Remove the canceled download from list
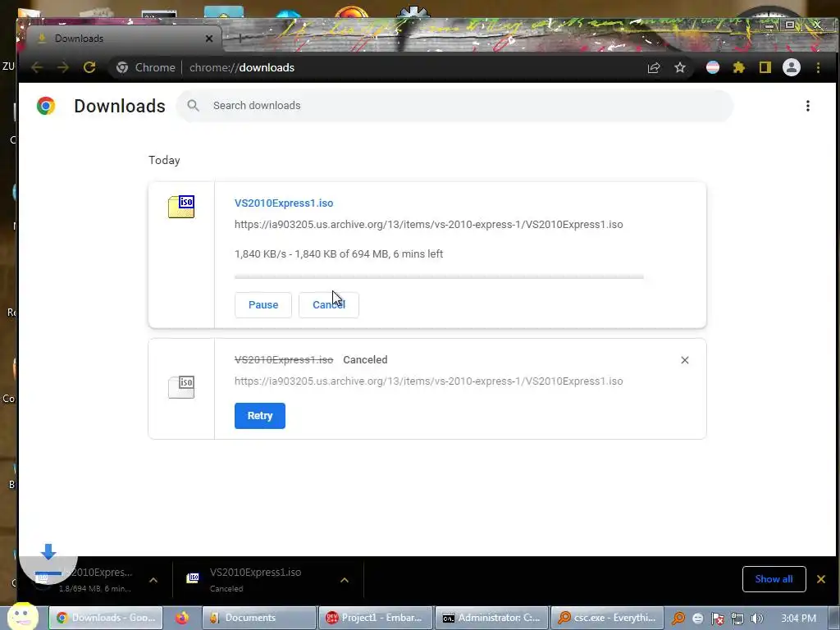The width and height of the screenshot is (840, 630). pos(685,360)
